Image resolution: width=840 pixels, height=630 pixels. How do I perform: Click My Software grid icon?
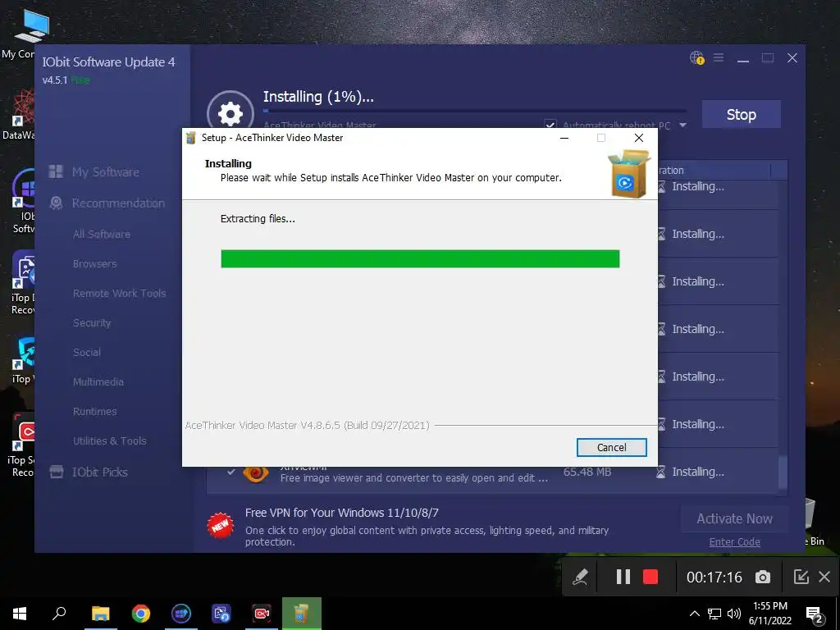(x=56, y=171)
